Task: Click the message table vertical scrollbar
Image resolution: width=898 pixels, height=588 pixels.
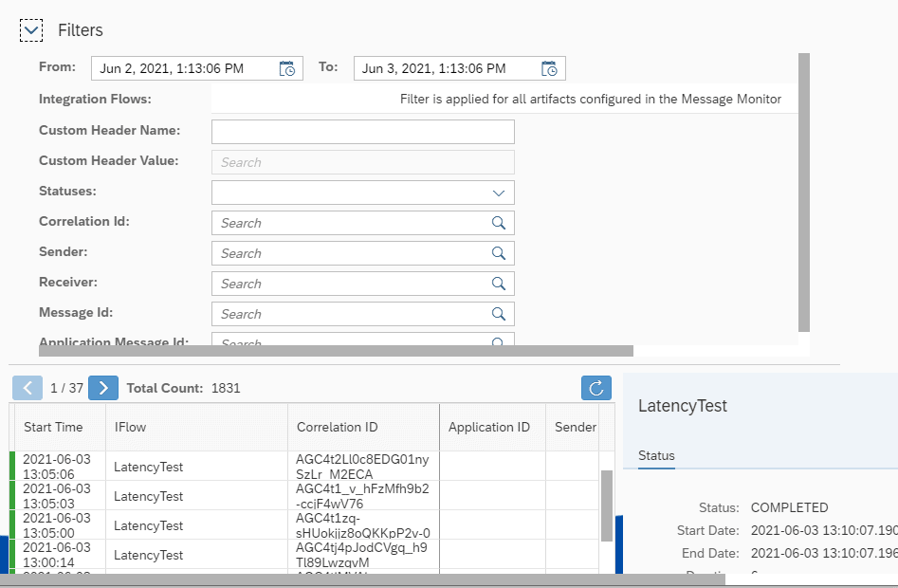Action: pos(607,505)
